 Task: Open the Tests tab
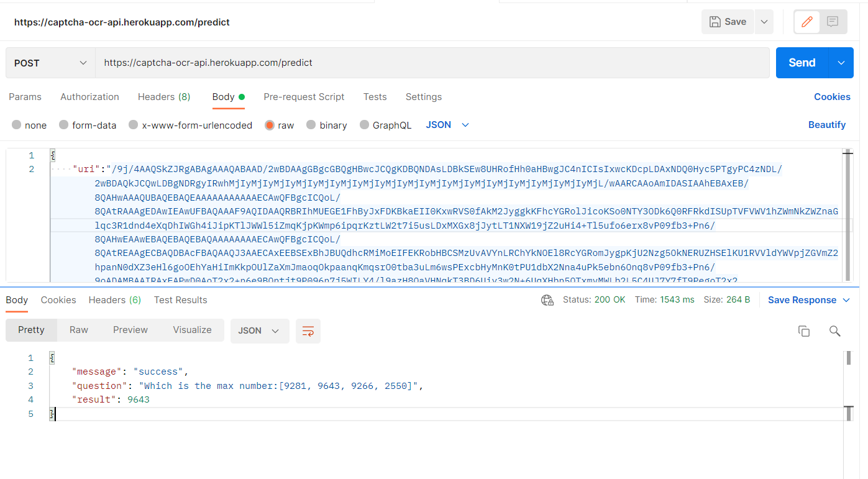tap(375, 97)
